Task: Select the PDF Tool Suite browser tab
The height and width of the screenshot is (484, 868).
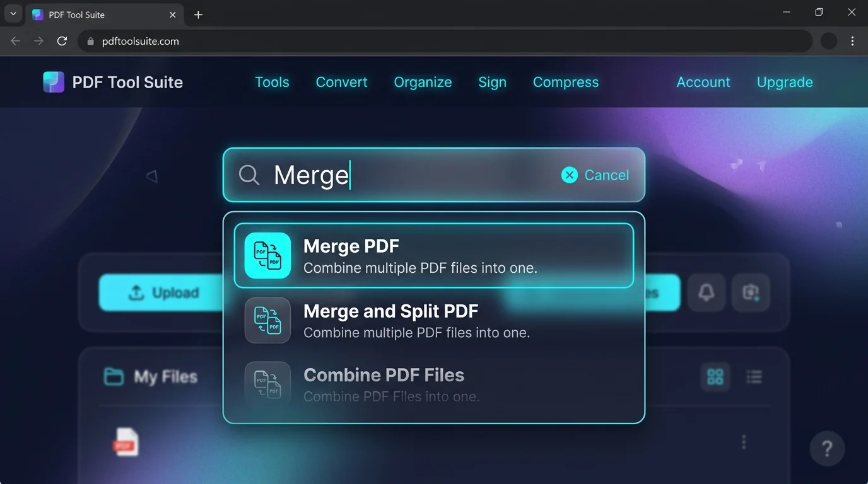Action: (105, 14)
